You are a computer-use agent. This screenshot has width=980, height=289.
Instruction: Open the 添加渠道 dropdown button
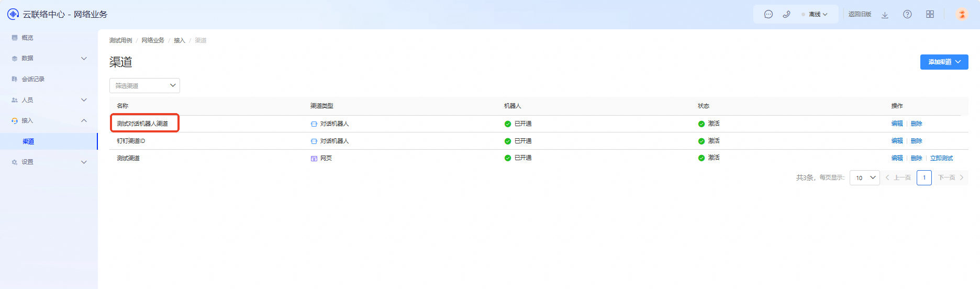[x=944, y=62]
